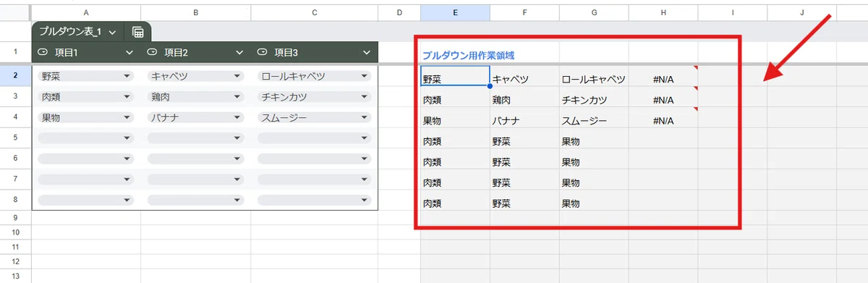The width and height of the screenshot is (868, 283).
Task: Select column D header
Action: click(x=399, y=13)
